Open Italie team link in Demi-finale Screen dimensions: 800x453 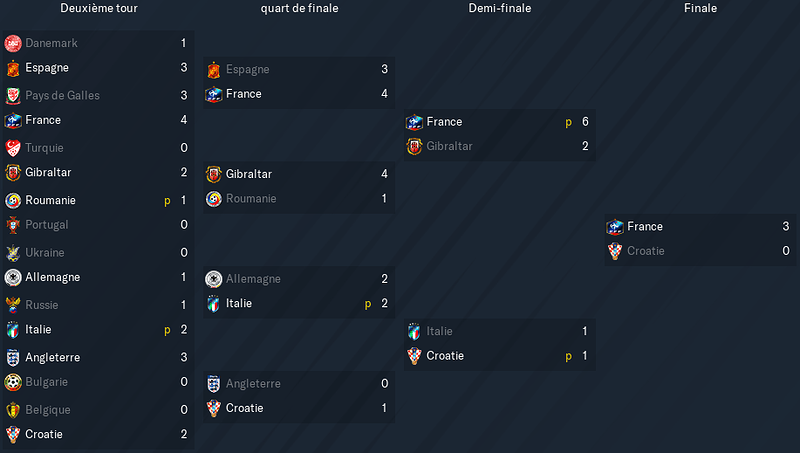439,331
